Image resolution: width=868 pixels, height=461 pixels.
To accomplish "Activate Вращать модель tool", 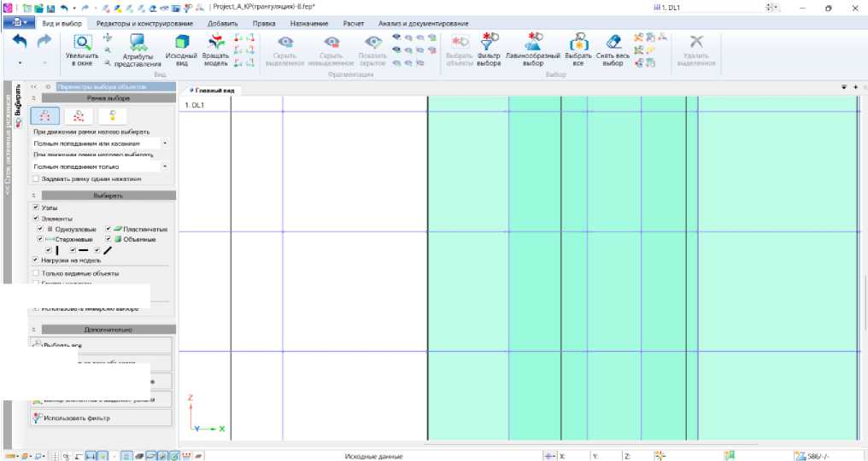I will point(215,50).
